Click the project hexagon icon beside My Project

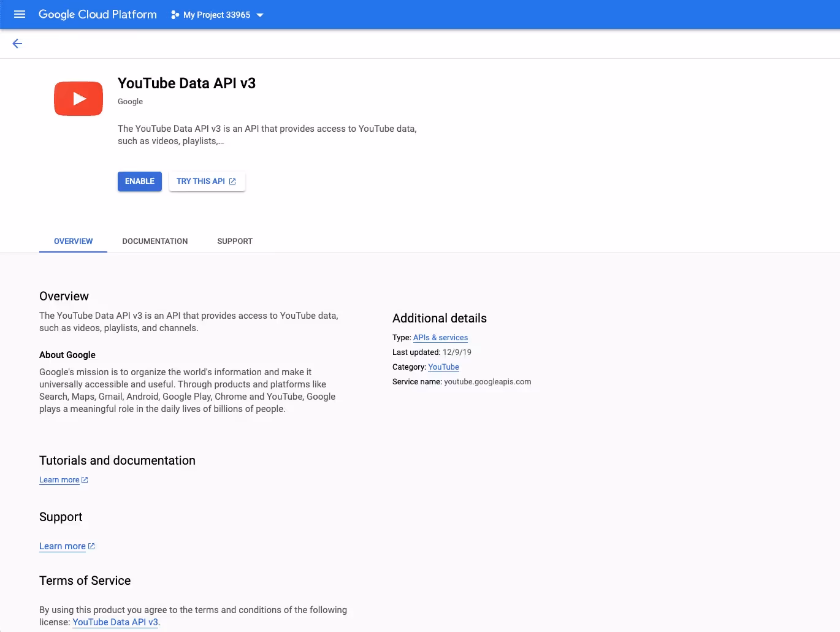175,15
